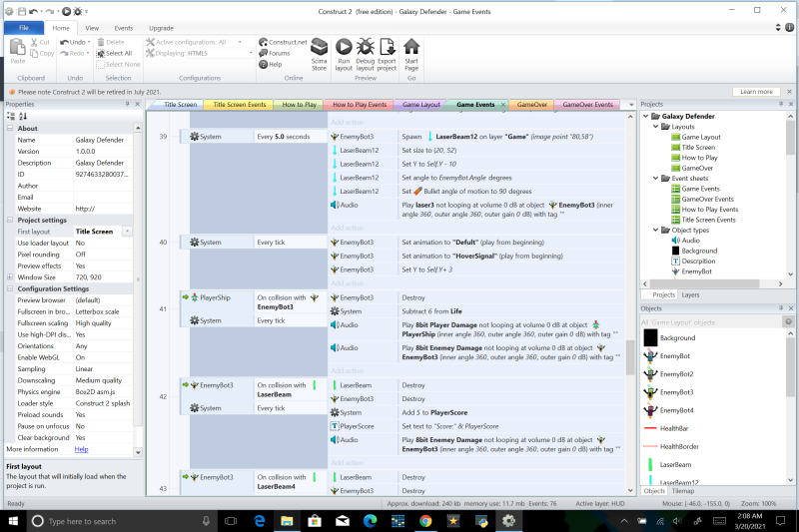
Task: Click the Objects panel search field
Action: [711, 322]
